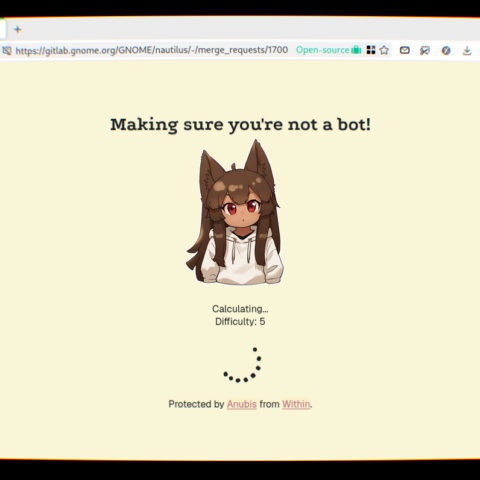Click the Anubis mascot girl image
The width and height of the screenshot is (480, 480).
[235, 212]
